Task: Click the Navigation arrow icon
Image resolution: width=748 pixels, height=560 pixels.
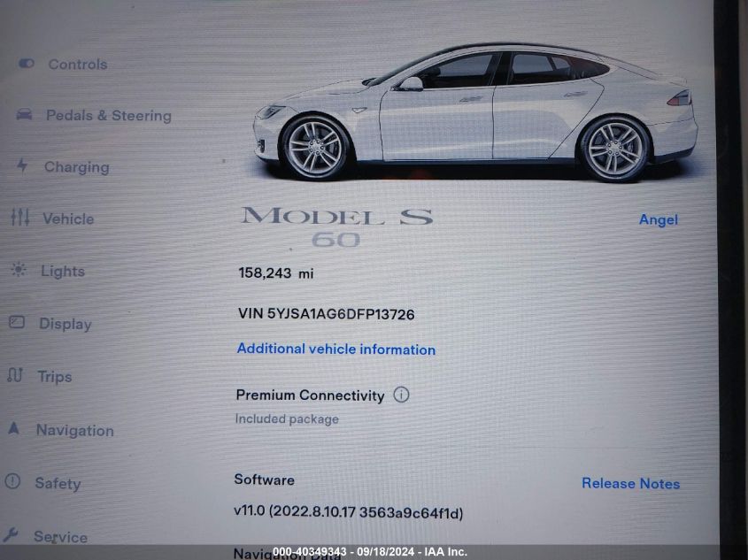Action: tap(14, 428)
